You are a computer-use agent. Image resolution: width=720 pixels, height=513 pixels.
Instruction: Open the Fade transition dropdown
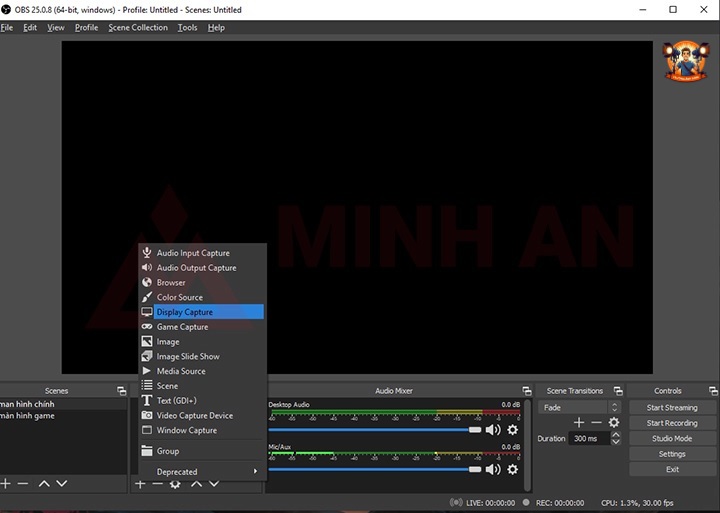click(579, 407)
